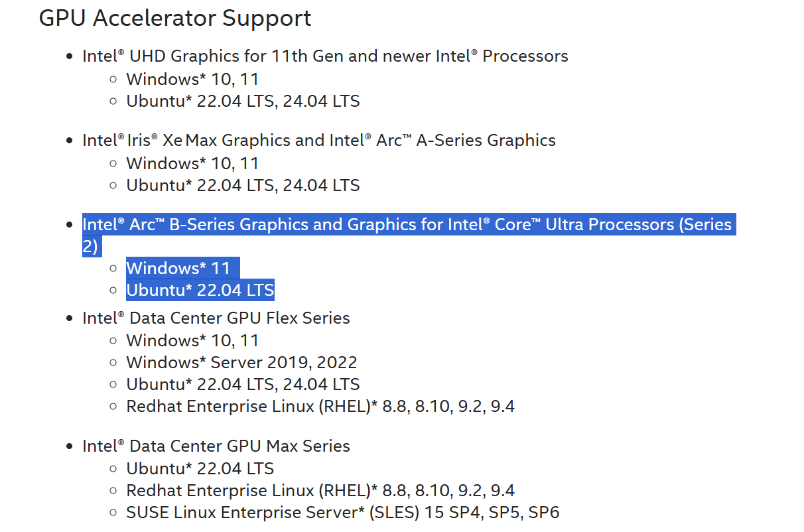Click Ubuntu 22.04 LTS under GPU Max Series
The height and width of the screenshot is (532, 804).
pos(200,468)
